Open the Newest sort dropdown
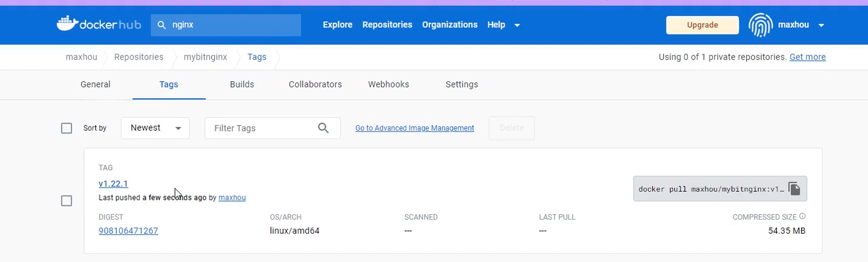This screenshot has width=868, height=262. [155, 128]
